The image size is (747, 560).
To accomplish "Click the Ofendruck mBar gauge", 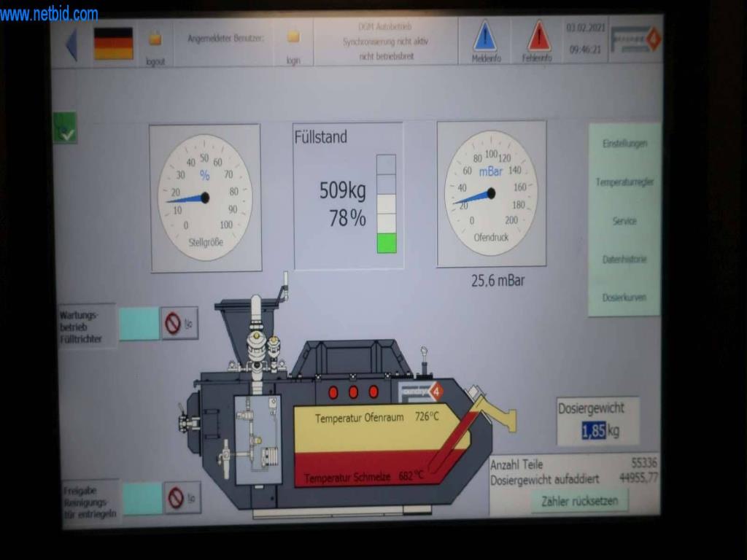I will (x=491, y=193).
